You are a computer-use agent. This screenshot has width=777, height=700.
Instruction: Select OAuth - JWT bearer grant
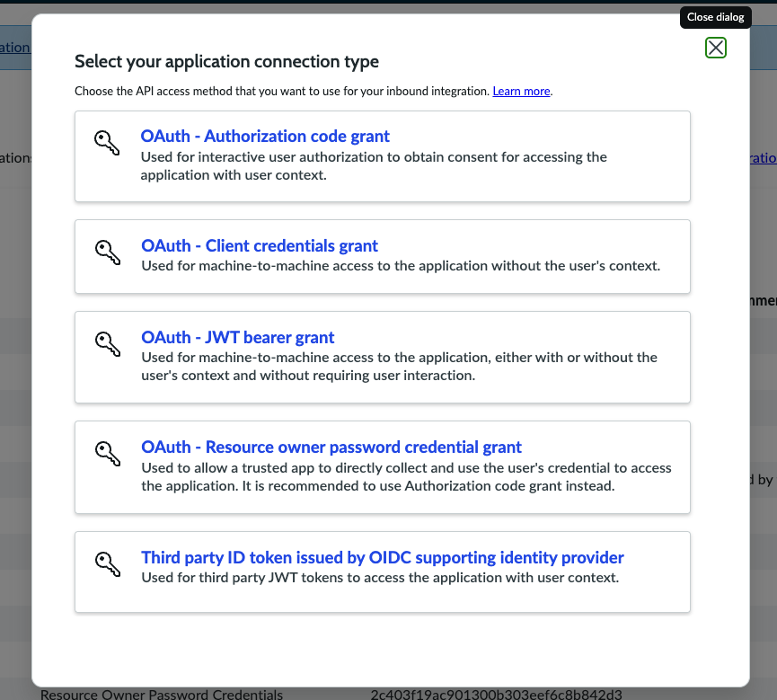[237, 337]
